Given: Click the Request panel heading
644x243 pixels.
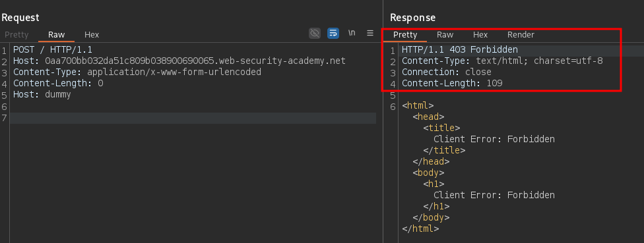Looking at the screenshot, I should tap(20, 18).
